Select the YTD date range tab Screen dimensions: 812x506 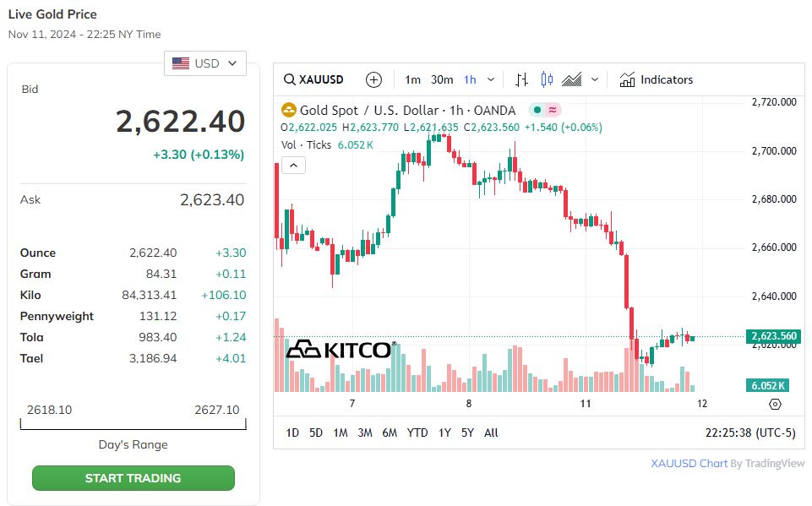click(417, 433)
